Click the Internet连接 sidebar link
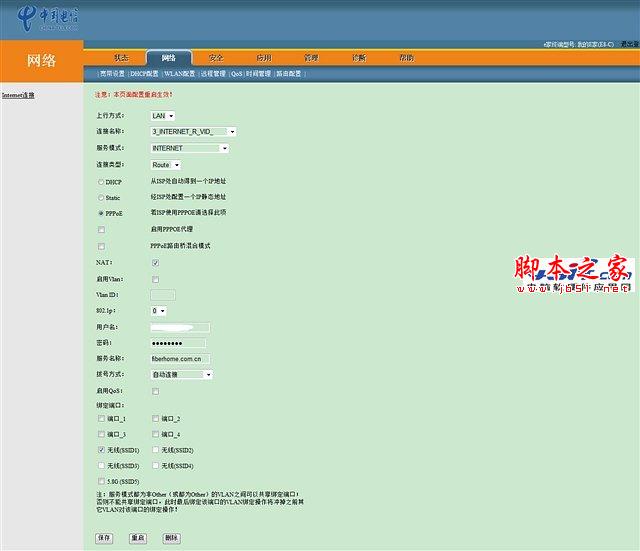Viewport: 640px width, 551px height. tap(18, 95)
